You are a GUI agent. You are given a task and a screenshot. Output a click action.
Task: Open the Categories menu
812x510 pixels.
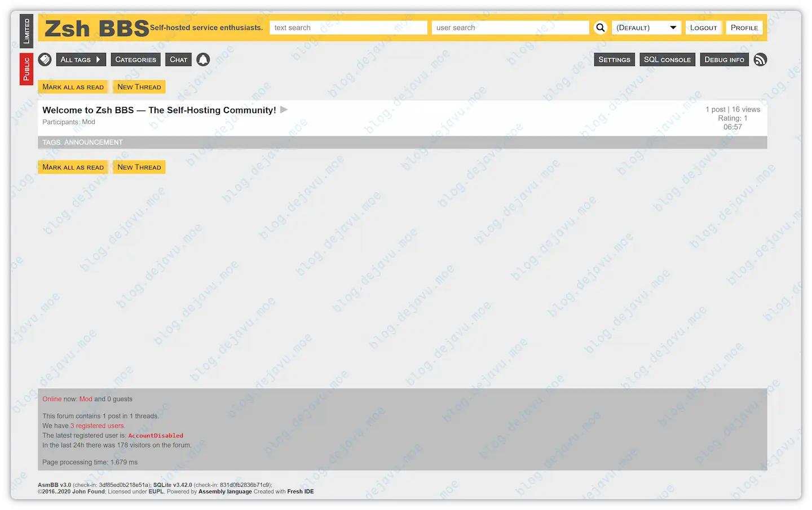coord(135,59)
